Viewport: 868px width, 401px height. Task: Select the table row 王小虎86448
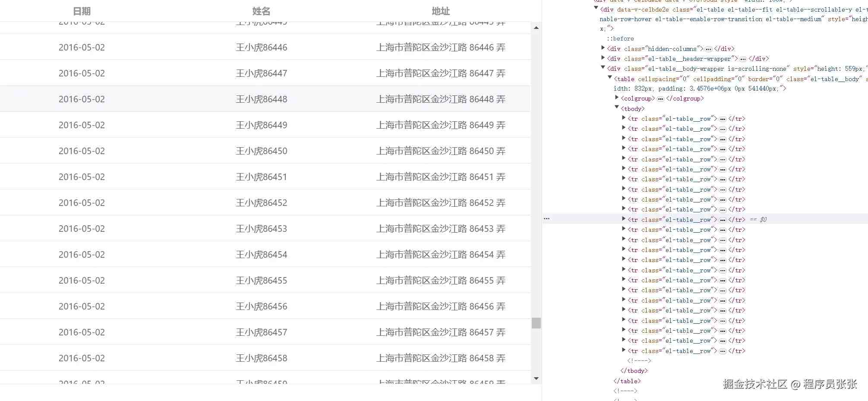(x=265, y=99)
